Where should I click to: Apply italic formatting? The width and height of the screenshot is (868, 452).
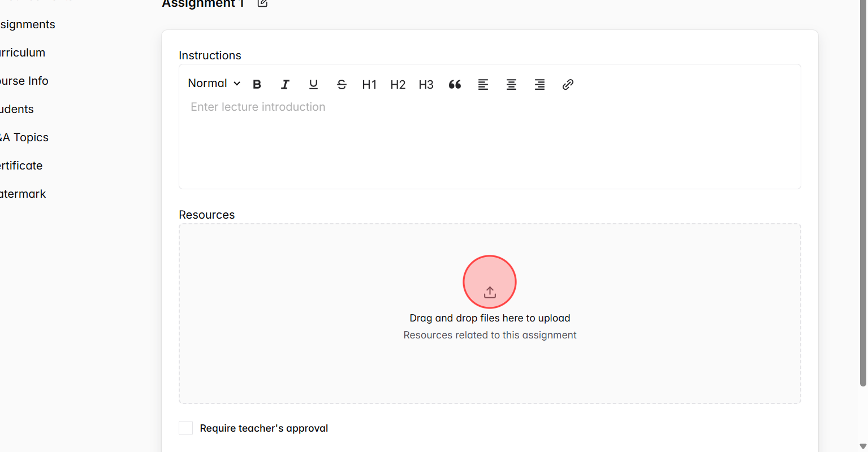point(285,84)
